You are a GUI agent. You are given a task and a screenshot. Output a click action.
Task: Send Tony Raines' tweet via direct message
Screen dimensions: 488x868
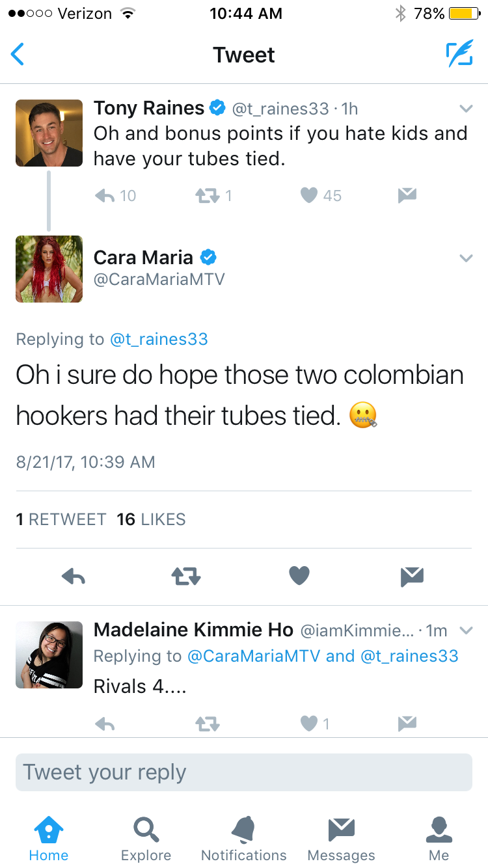[x=407, y=195]
